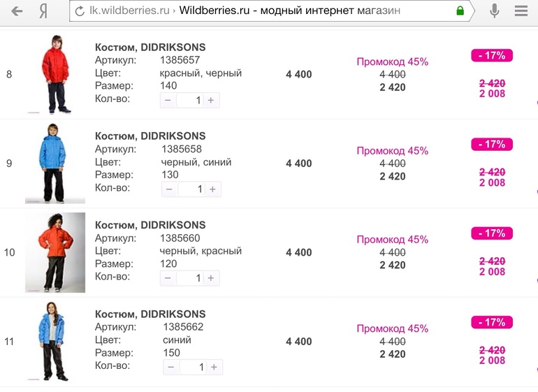Open the browser hamburger menu
Viewport: 538px width, 392px height.
coord(521,11)
